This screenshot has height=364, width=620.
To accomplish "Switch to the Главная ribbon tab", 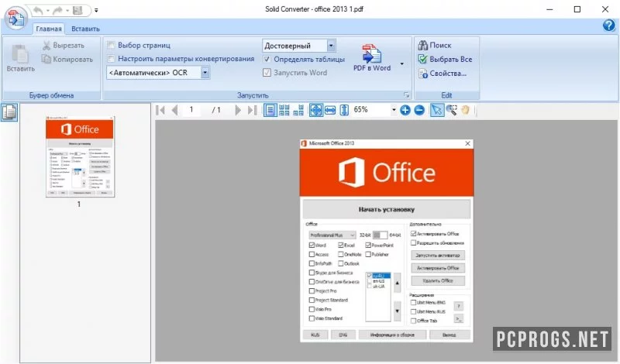I will pyautogui.click(x=49, y=29).
